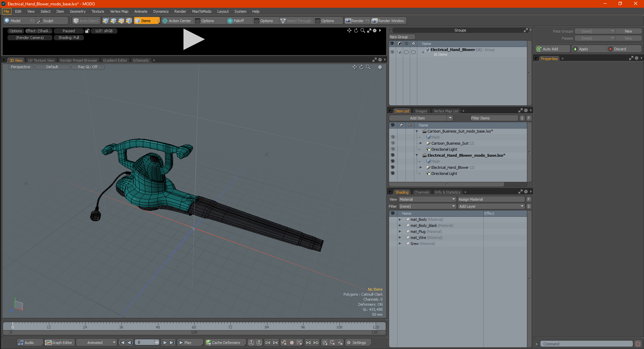Viewport: 644px width, 349px height.
Task: Click render preview zoom magnifier icon
Action: [363, 31]
